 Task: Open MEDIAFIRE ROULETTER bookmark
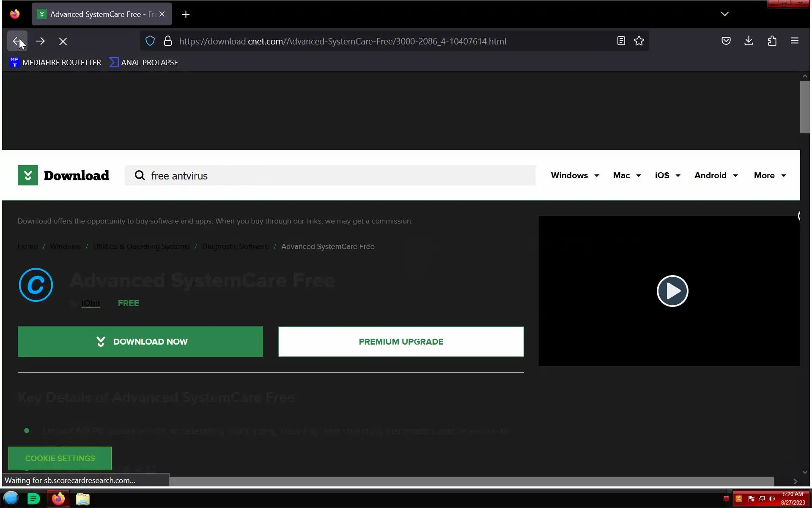(55, 62)
